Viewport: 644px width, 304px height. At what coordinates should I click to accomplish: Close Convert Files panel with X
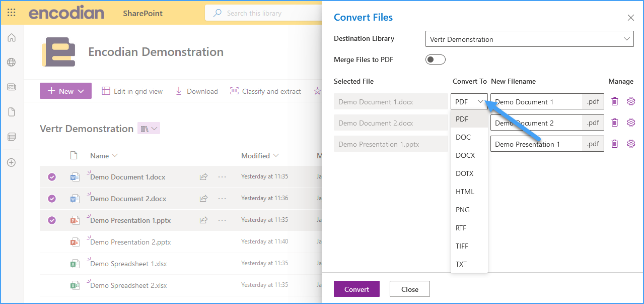(630, 18)
